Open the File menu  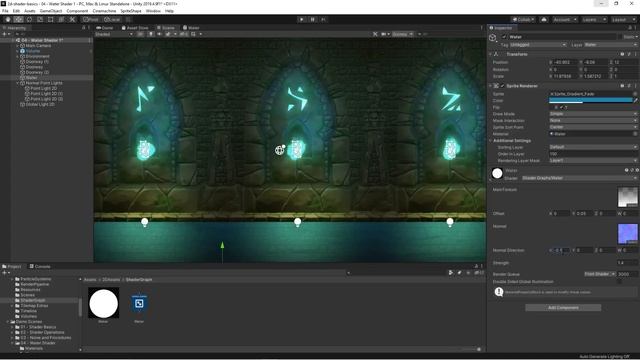pyautogui.click(x=5, y=11)
